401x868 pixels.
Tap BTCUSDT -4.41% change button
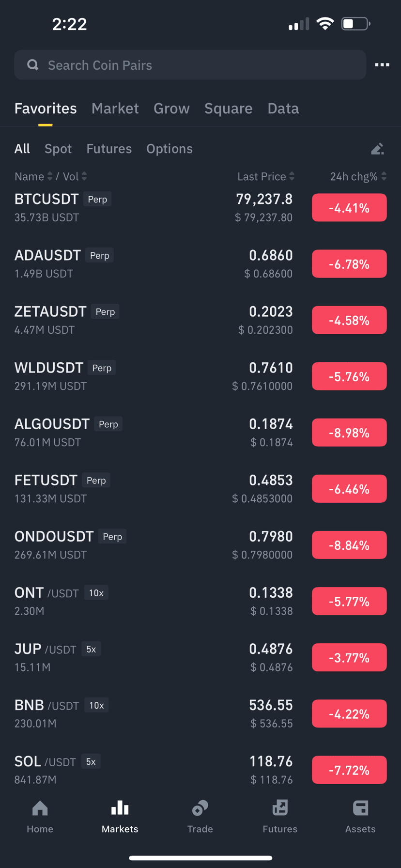349,208
